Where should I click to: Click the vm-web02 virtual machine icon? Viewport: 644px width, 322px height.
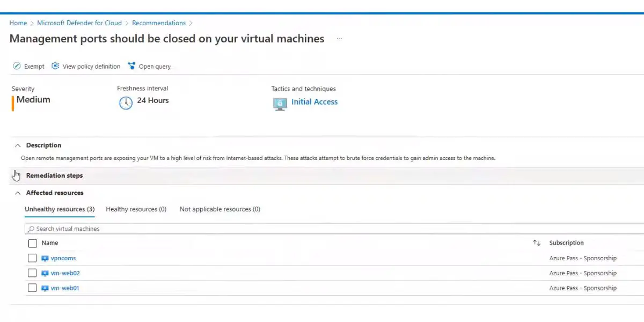[45, 273]
